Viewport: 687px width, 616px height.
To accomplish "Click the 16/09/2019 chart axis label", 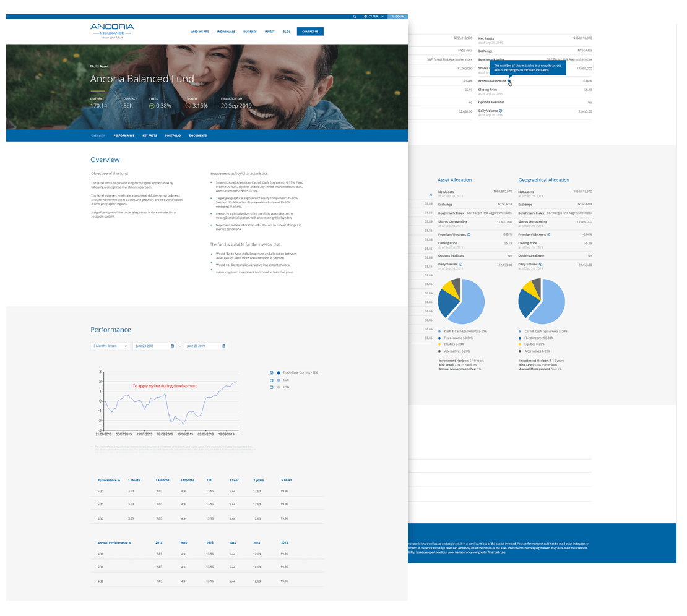I will 227,434.
